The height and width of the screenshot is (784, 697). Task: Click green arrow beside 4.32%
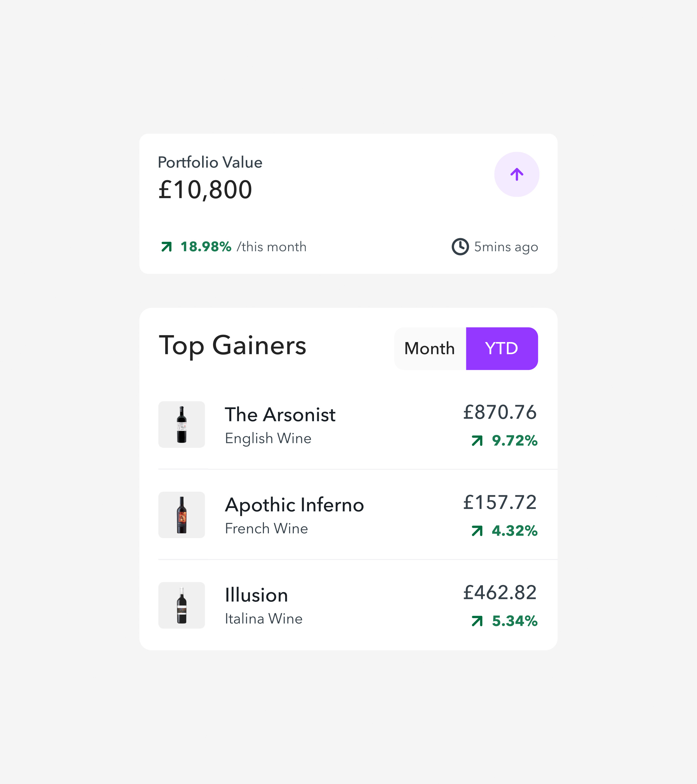(x=477, y=531)
